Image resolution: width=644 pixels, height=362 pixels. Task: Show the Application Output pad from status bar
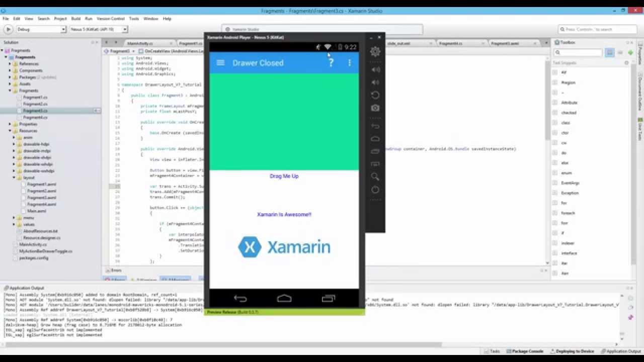(x=621, y=351)
